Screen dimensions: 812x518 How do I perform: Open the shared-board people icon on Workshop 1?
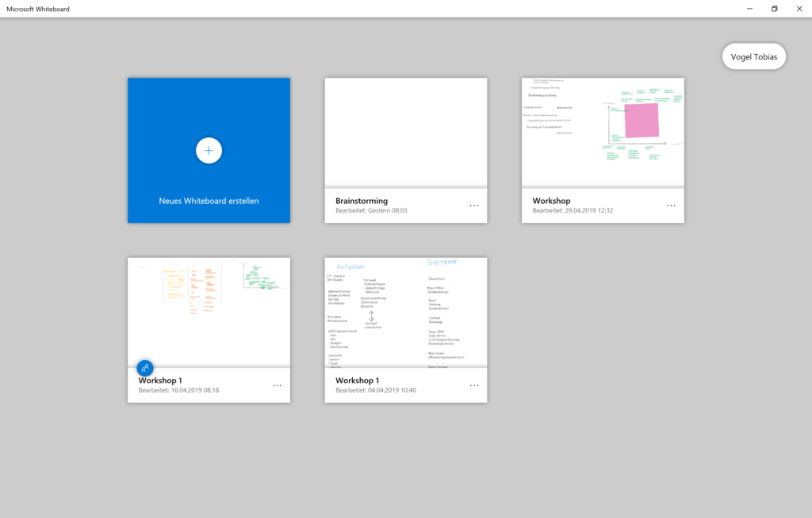coord(145,368)
